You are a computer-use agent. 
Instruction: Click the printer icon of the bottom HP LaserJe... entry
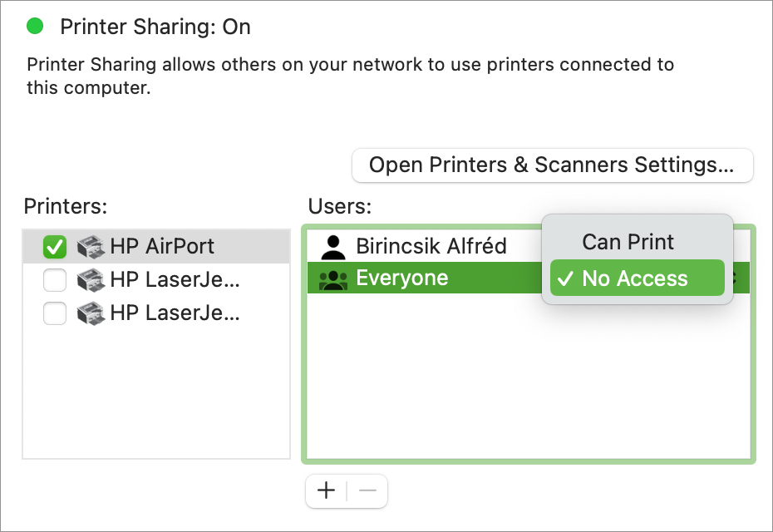coord(91,313)
